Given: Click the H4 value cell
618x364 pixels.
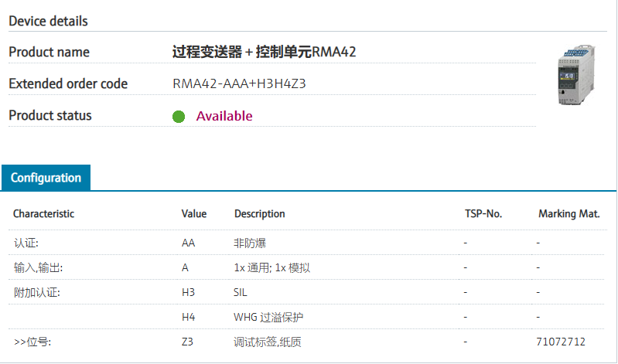Looking at the screenshot, I should (189, 317).
